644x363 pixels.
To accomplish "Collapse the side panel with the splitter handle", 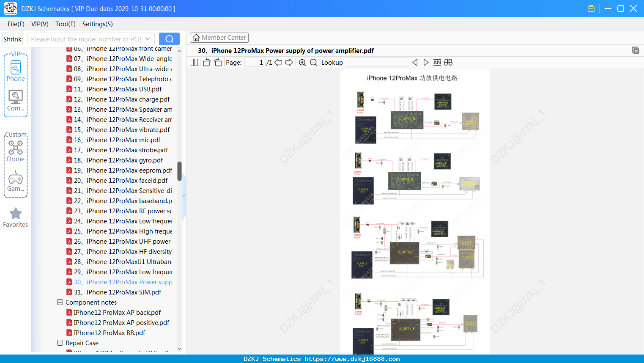I will pos(184,195).
